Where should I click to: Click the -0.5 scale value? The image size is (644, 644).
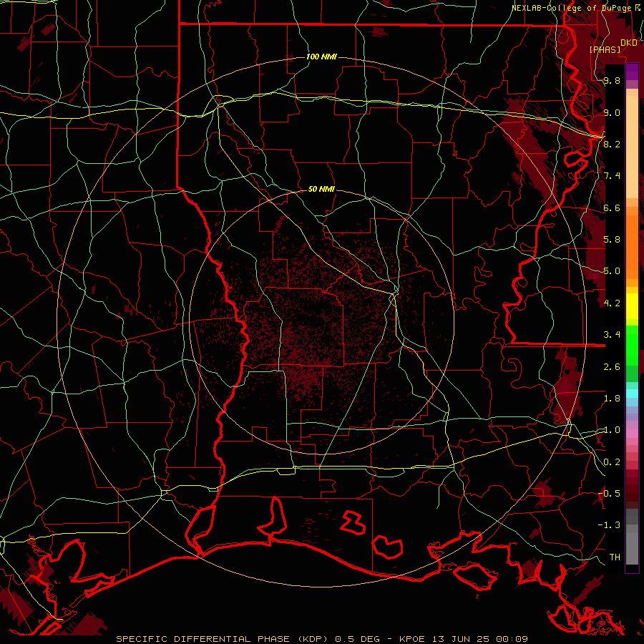point(609,494)
